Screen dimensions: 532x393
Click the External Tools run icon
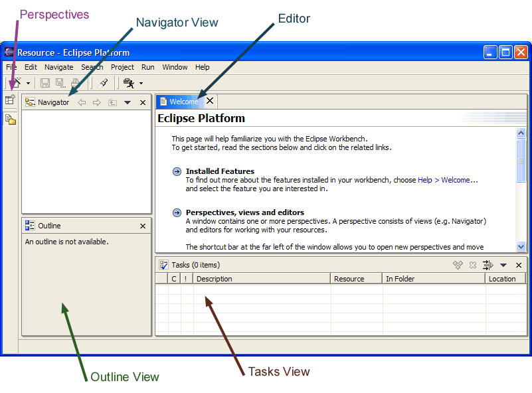point(129,83)
